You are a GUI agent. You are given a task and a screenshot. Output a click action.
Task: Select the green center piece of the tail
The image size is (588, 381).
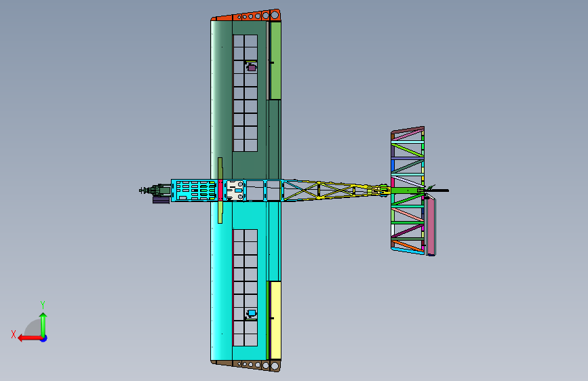[x=407, y=190]
